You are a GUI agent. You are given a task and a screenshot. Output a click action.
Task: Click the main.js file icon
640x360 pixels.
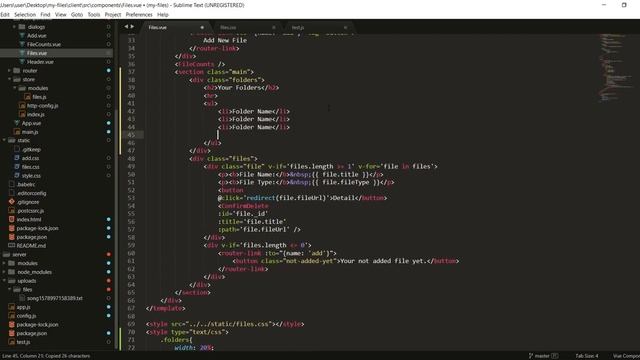17,132
